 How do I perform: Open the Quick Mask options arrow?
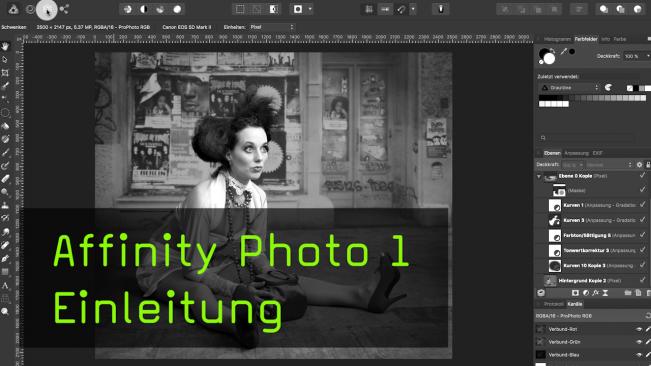pyautogui.click(x=310, y=9)
